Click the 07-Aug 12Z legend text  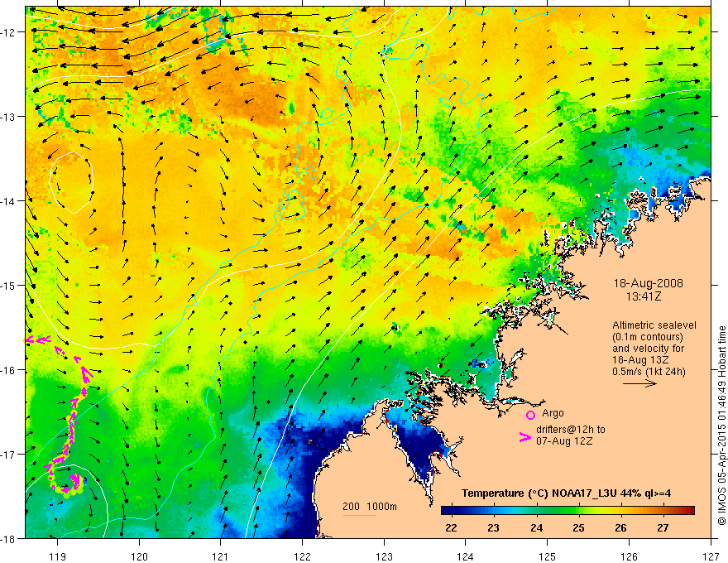pyautogui.click(x=564, y=440)
